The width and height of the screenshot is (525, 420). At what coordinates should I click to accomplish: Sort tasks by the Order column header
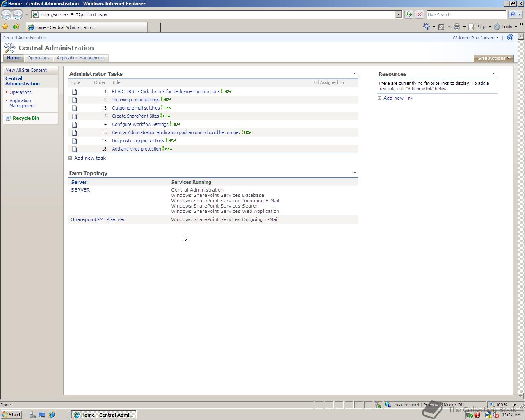pyautogui.click(x=100, y=82)
